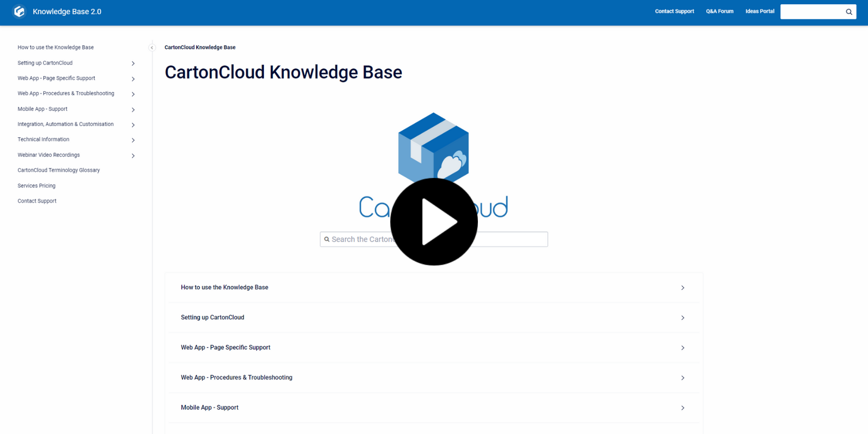Image resolution: width=868 pixels, height=434 pixels.
Task: Open Technical Information sidebar link
Action: (43, 139)
